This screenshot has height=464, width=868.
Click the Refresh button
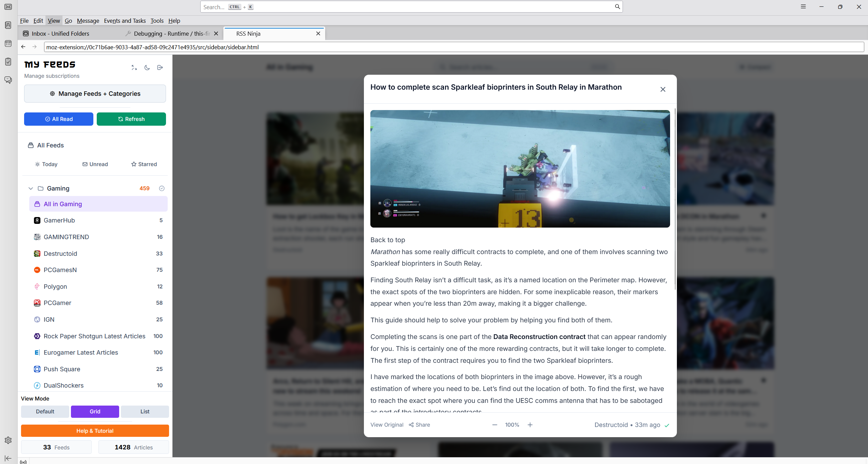point(131,119)
